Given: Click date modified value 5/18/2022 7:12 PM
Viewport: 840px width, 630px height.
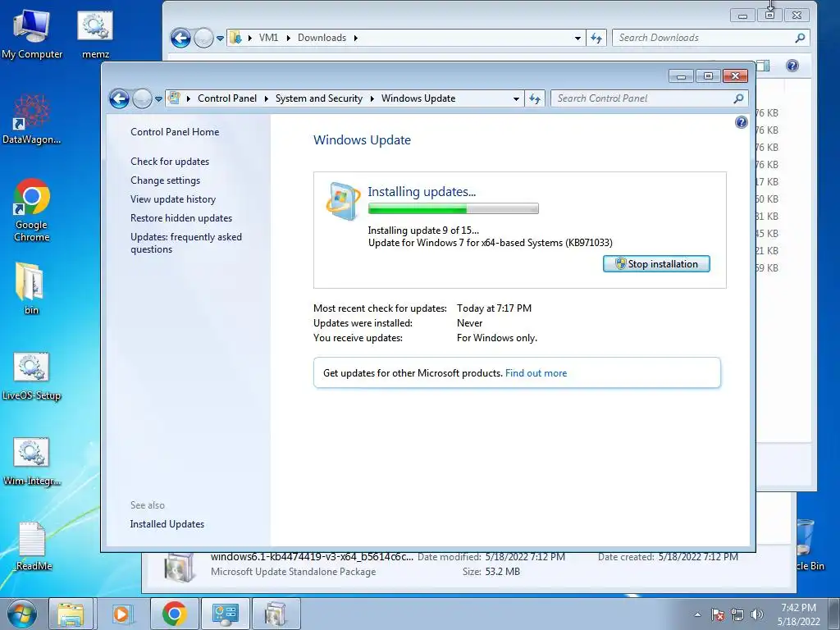Looking at the screenshot, I should tap(525, 557).
